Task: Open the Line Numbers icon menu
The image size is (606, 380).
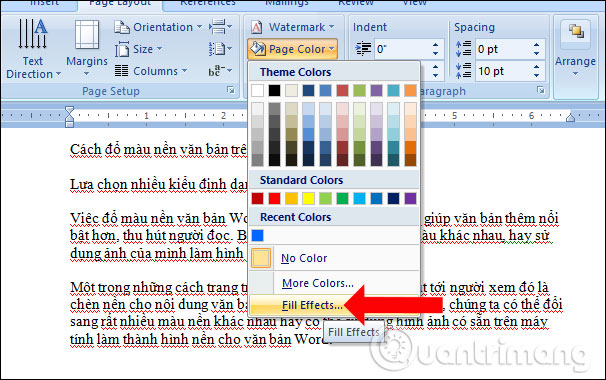Action: [x=220, y=49]
